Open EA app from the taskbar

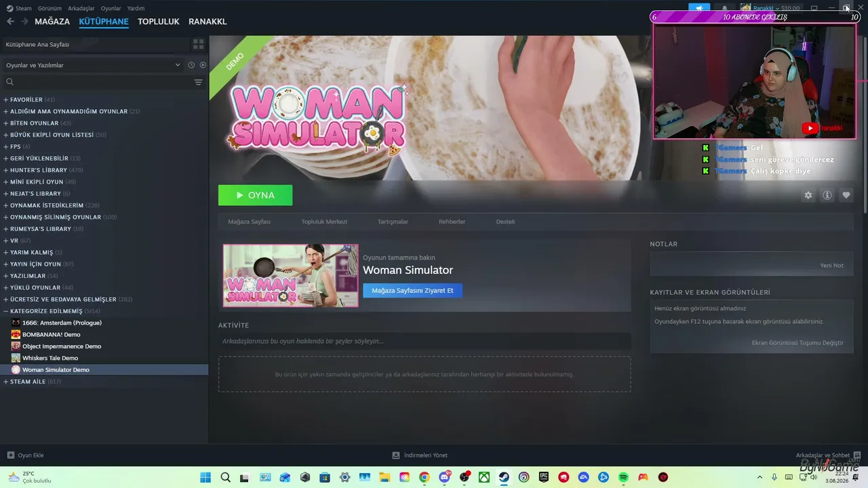point(583,477)
